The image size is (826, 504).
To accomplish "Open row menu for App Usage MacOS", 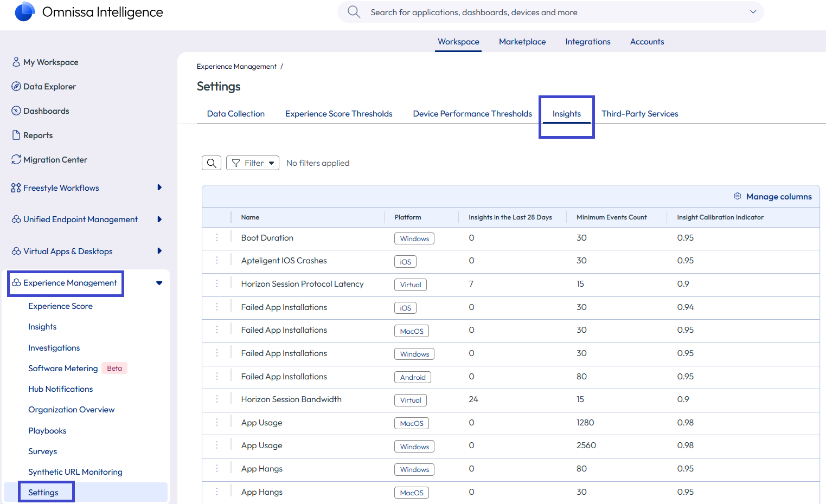I will pyautogui.click(x=217, y=422).
